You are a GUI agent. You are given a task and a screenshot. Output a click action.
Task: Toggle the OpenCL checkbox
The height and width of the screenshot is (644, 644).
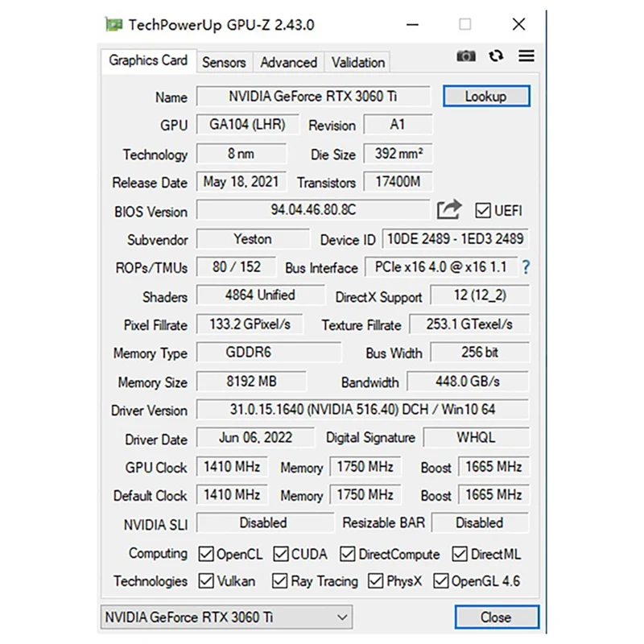pyautogui.click(x=206, y=554)
